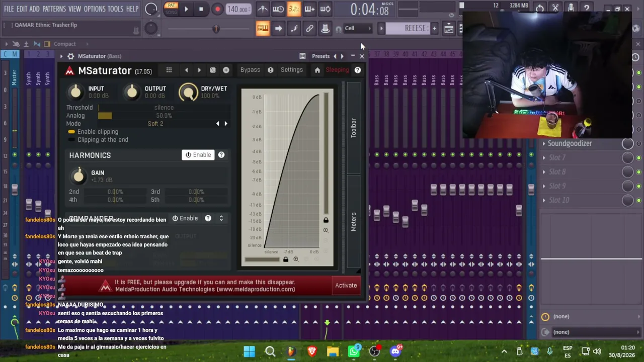Toggle the link chain icon in toolbar
Viewport: 644px width, 362px height.
(309, 28)
